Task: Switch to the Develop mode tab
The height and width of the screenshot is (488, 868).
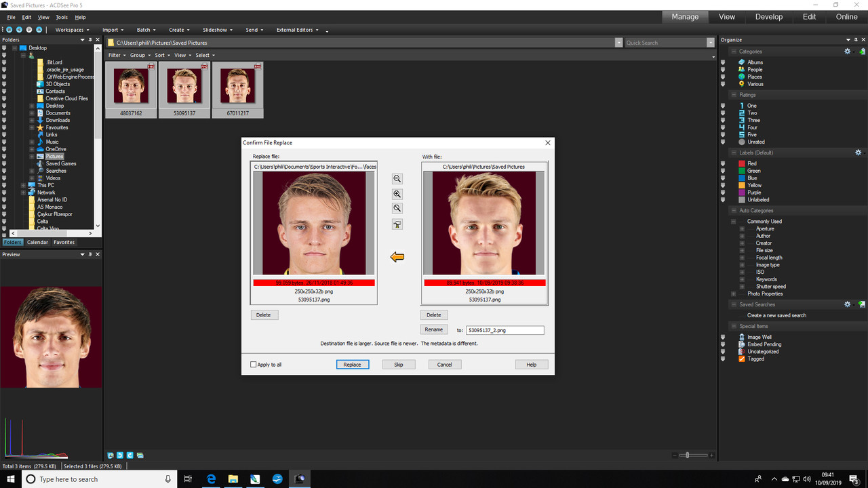Action: (768, 17)
